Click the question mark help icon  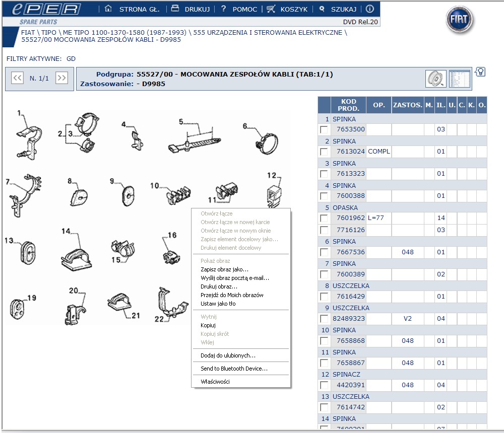tap(223, 9)
